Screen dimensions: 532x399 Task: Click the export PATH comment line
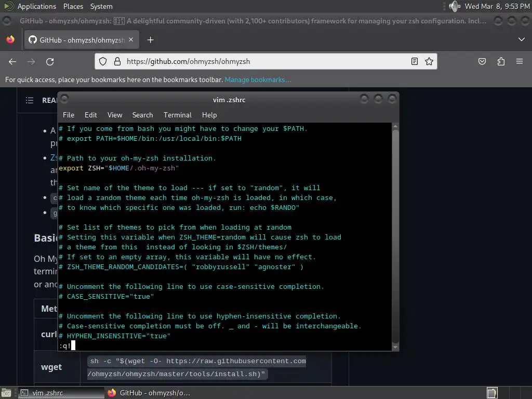click(x=150, y=138)
